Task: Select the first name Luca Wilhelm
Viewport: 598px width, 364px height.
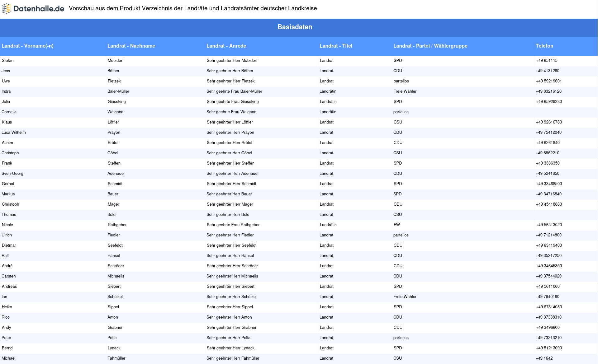Action: (14, 133)
